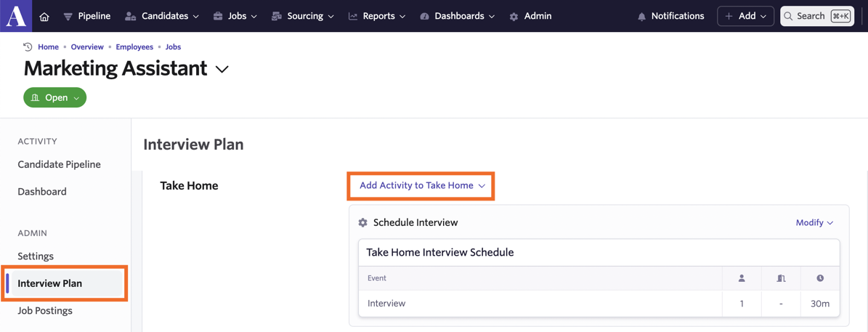Open Job Postings in the sidebar
Screen dimensions: 868x332
tap(45, 310)
